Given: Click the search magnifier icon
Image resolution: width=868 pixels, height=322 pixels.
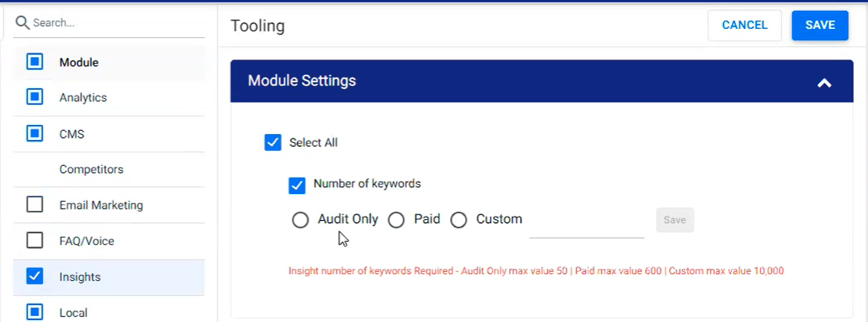Looking at the screenshot, I should (22, 23).
